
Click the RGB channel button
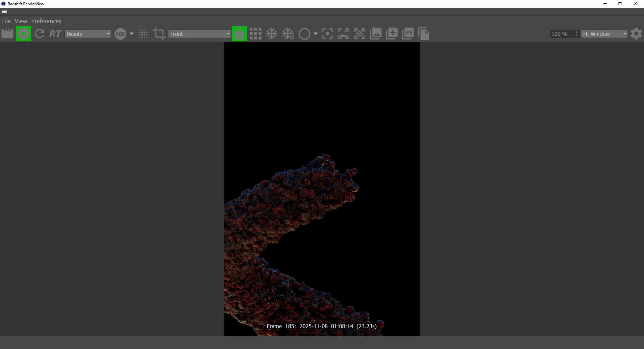click(120, 34)
